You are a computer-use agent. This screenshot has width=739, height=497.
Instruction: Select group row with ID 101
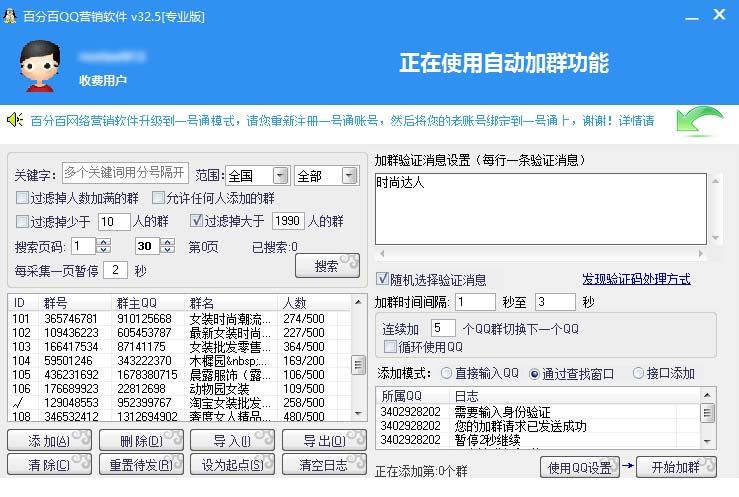pos(179,319)
